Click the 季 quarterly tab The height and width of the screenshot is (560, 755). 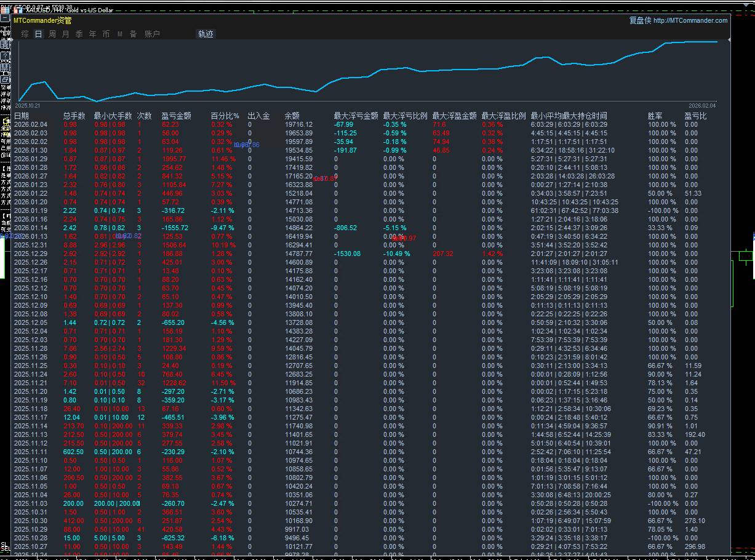point(79,34)
